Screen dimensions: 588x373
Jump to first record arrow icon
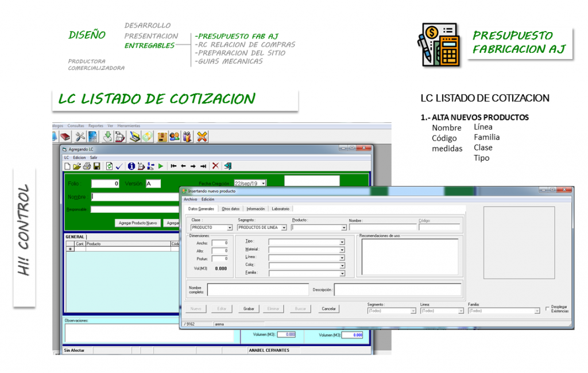pyautogui.click(x=173, y=166)
